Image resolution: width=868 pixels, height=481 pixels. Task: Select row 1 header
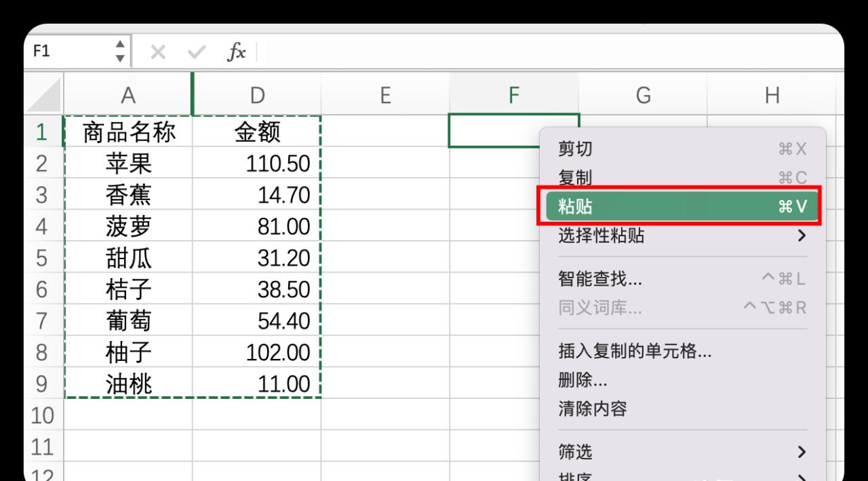[42, 132]
